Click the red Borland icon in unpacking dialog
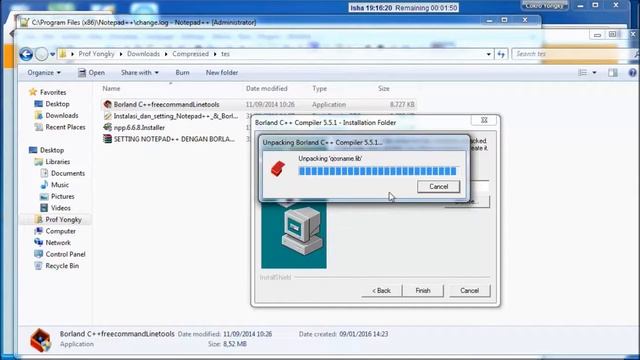The width and height of the screenshot is (640, 360). [278, 168]
